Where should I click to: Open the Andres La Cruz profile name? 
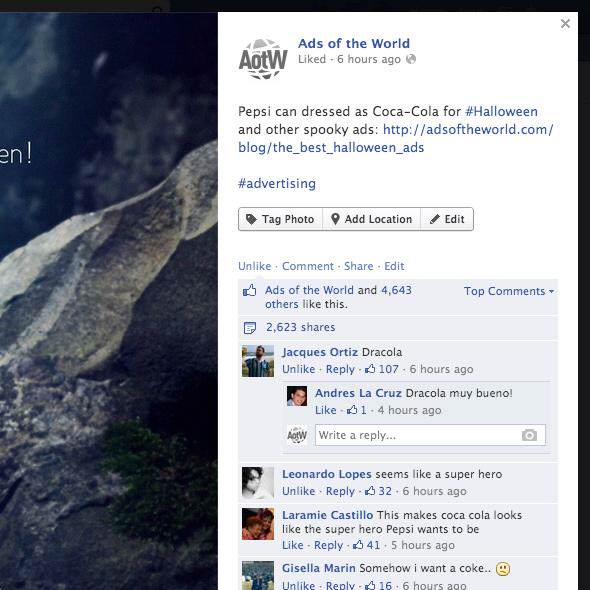tap(358, 393)
